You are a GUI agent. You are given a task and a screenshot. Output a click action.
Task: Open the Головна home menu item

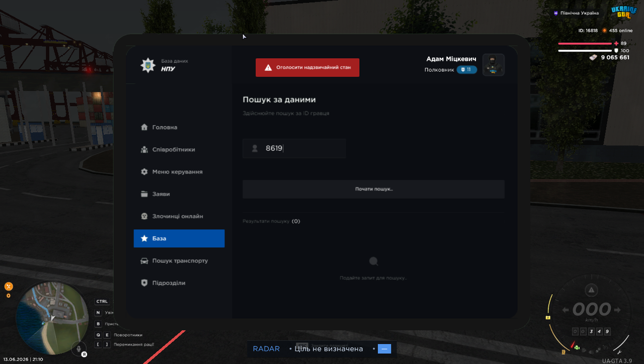[x=179, y=127]
